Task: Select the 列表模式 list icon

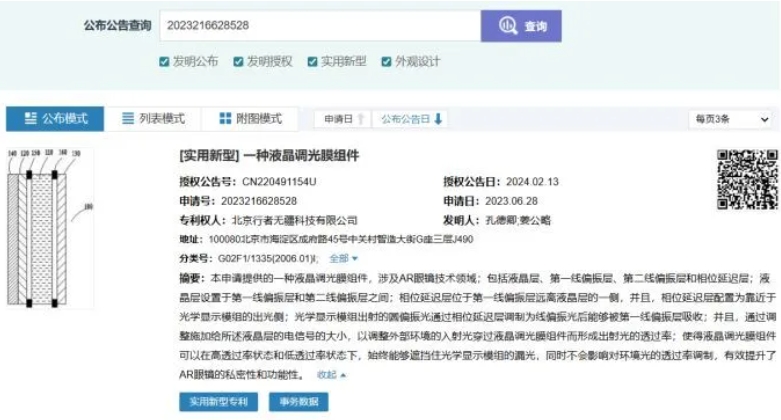Action: [x=128, y=119]
